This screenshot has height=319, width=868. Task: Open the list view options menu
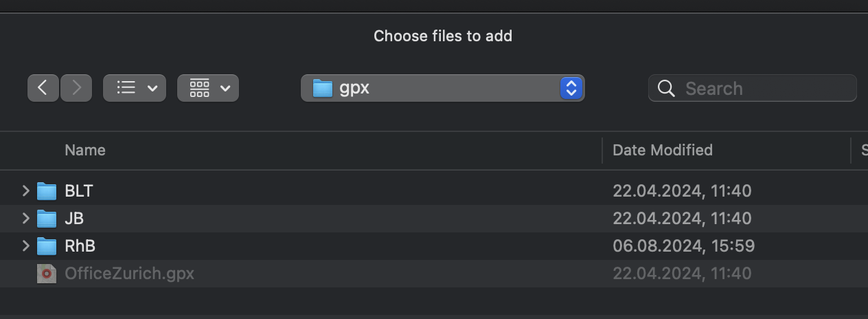coord(135,88)
